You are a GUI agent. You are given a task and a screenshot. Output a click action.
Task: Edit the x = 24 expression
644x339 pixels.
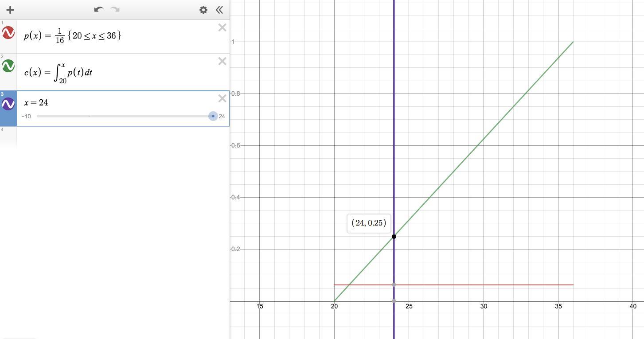[36, 102]
